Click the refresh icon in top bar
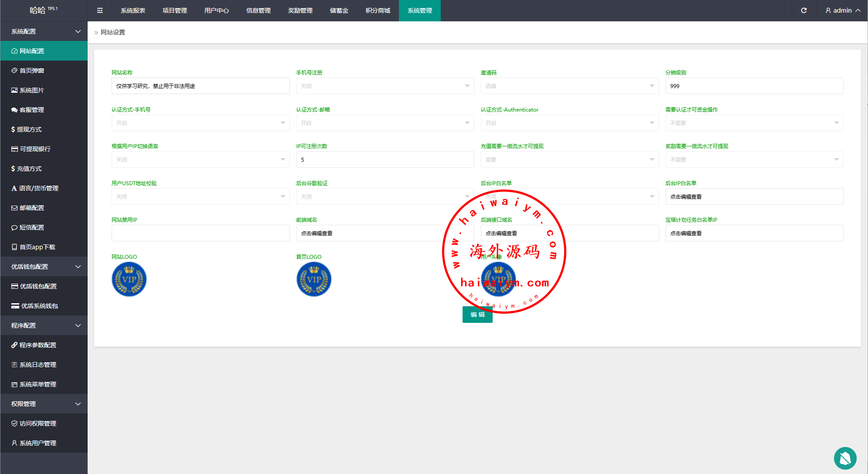Screen dimensions: 868x474 point(803,10)
